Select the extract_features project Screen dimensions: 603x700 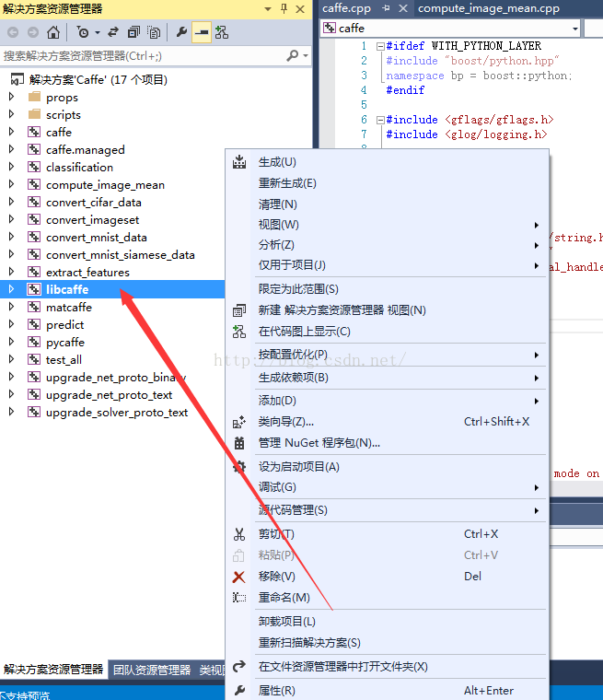87,272
